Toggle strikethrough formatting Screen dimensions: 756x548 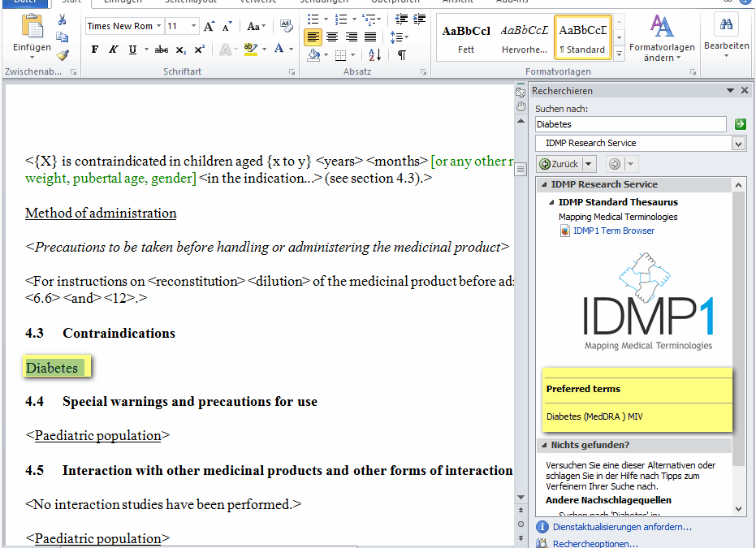click(x=162, y=50)
